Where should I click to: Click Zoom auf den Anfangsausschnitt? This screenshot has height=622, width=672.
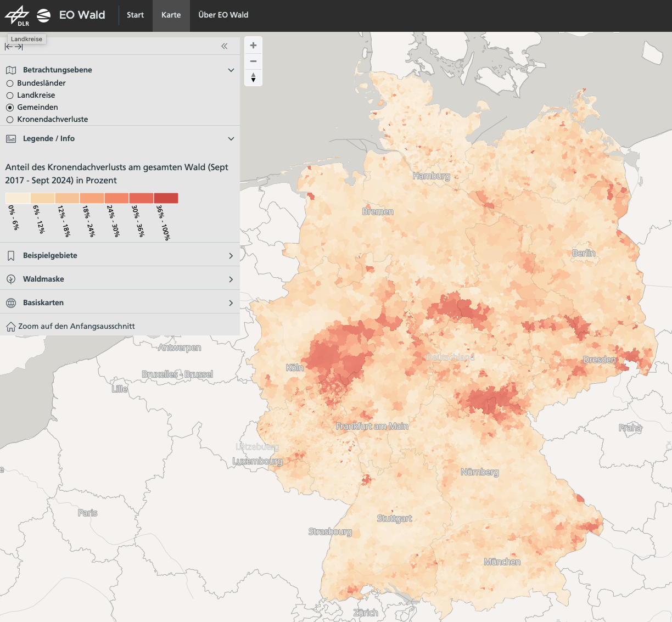pos(76,326)
